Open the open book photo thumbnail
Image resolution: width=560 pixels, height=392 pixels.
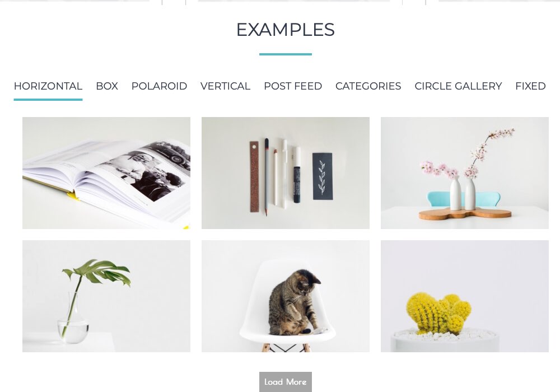106,173
